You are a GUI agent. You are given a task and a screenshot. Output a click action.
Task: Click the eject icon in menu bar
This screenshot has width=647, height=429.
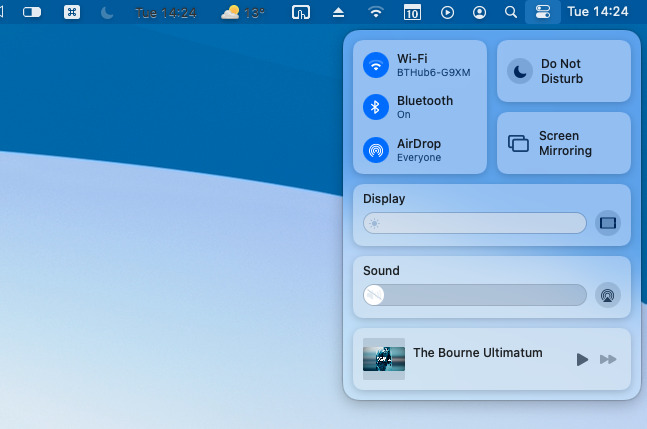click(338, 13)
